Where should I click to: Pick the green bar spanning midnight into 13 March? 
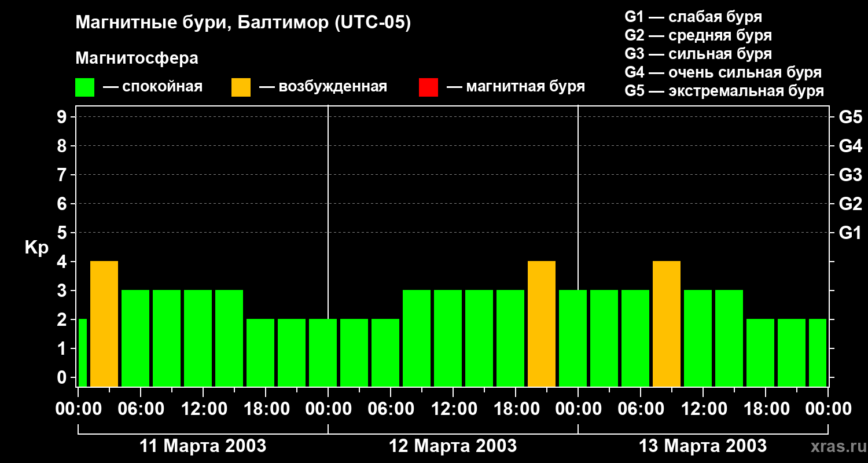[573, 338]
